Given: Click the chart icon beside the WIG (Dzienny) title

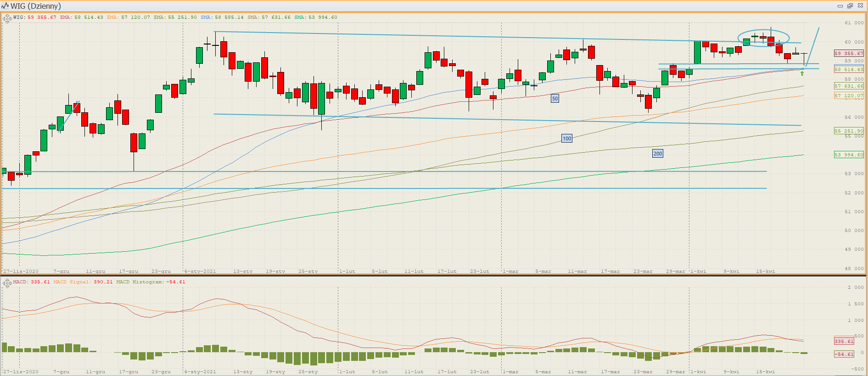Looking at the screenshot, I should 5,6.
